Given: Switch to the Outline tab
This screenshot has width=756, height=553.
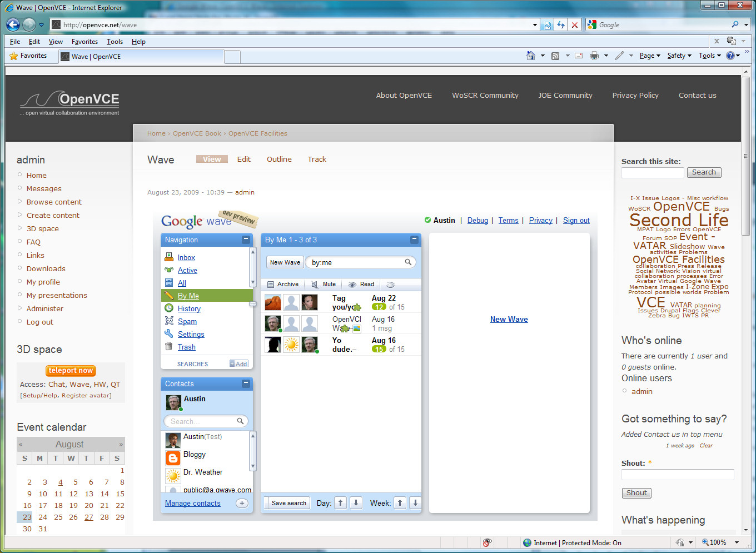Looking at the screenshot, I should 279,159.
